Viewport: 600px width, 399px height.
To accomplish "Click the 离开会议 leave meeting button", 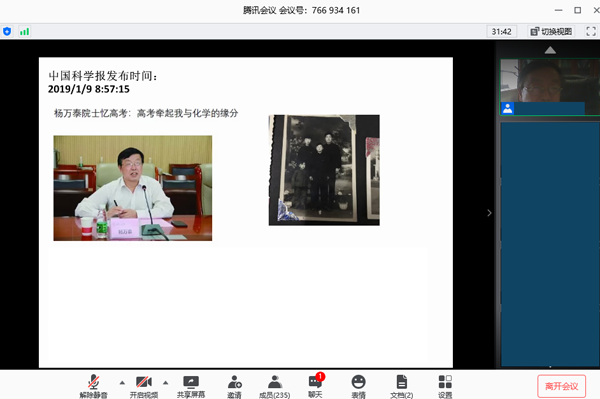I will pyautogui.click(x=561, y=386).
